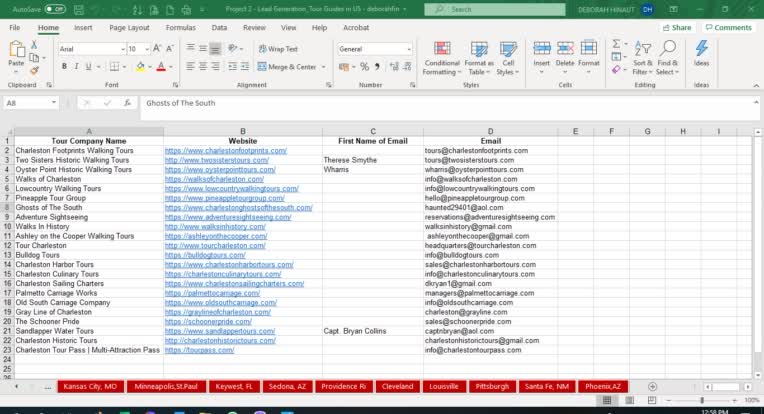Switch to the Insert tab
Screen dimensions: 764x414
click(x=83, y=28)
